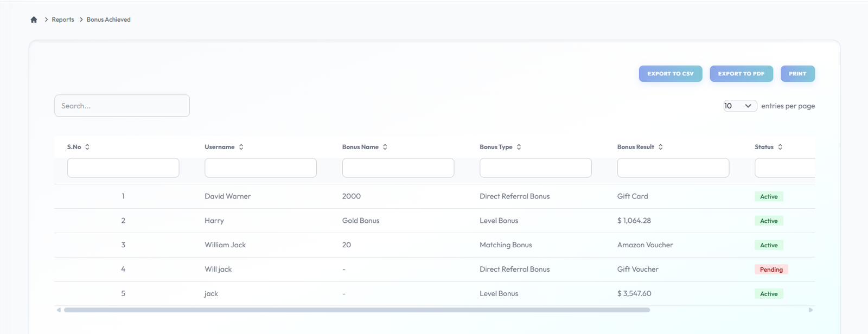868x334 pixels.
Task: Click the entries per page label
Action: coord(788,106)
